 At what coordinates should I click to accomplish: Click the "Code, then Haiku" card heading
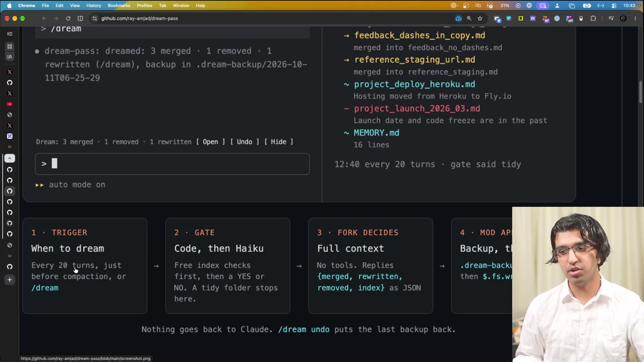tap(219, 249)
